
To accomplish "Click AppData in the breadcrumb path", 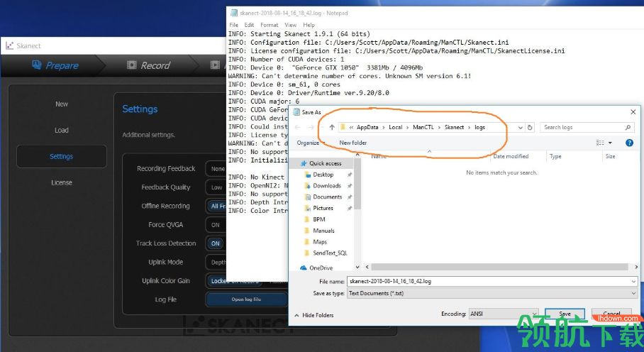I will [x=367, y=127].
